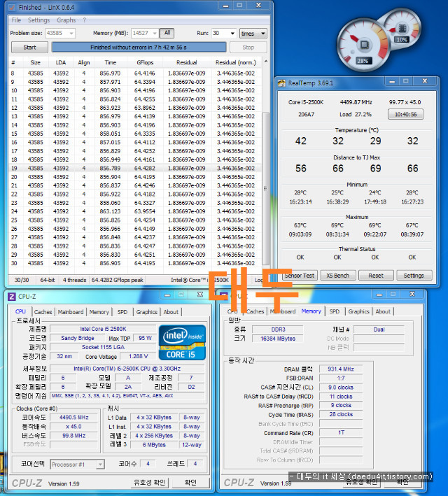Click the Command Rate 1T field
448x496 pixels.
(341, 432)
